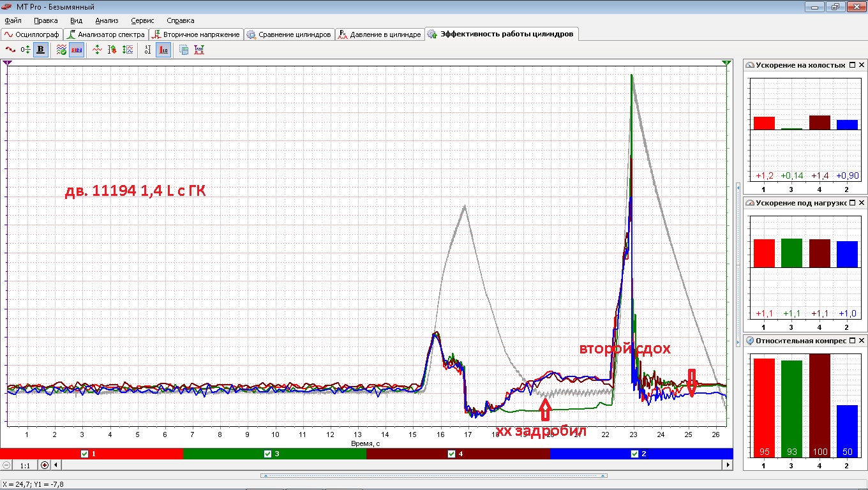Viewport: 868px width, 490px height.
Task: Click the calculator toolbar icon
Action: point(184,49)
